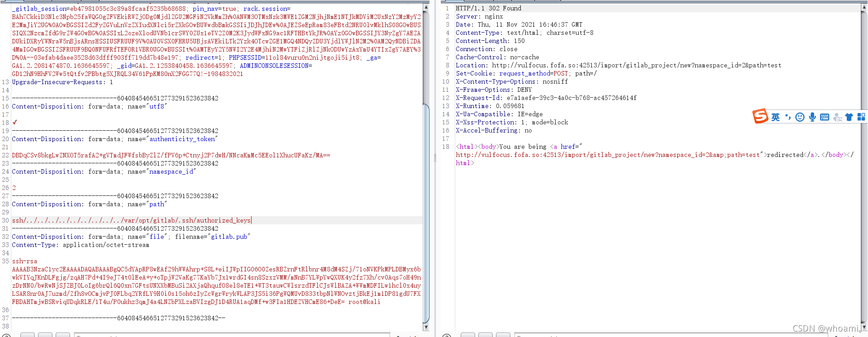This screenshot has width=868, height=337.
Task: Click the _gitlab_session cookie at top of request
Action: click(x=39, y=9)
